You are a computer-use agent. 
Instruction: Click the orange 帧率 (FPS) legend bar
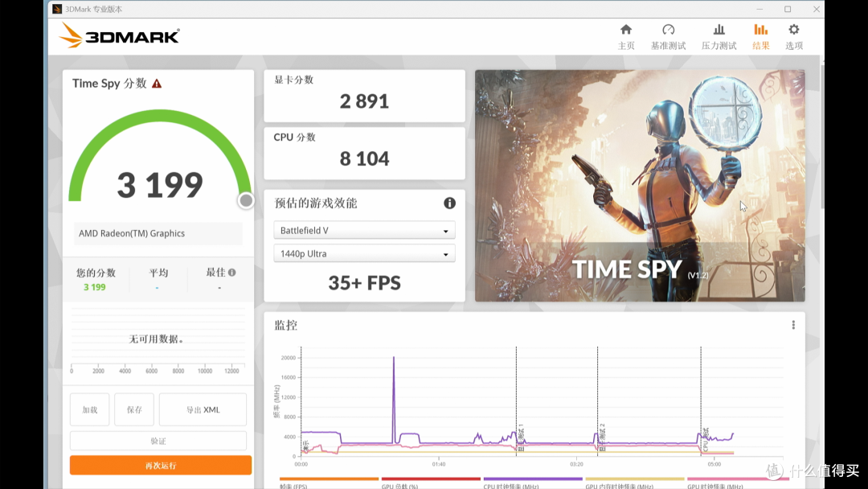click(x=329, y=479)
